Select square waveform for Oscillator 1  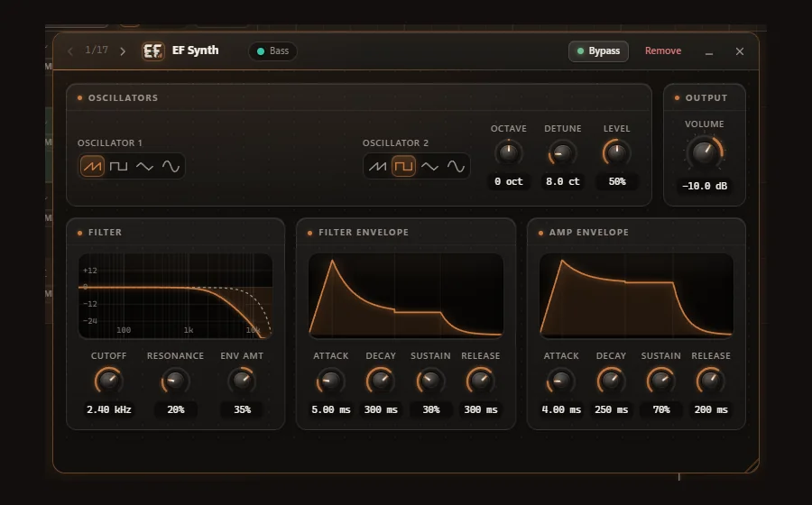pyautogui.click(x=118, y=166)
